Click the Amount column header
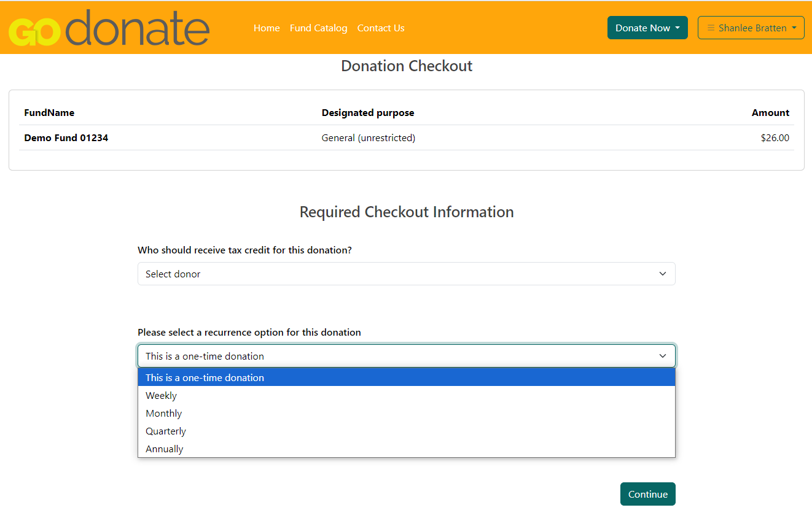Screen dimensions: 812x513 coord(770,113)
